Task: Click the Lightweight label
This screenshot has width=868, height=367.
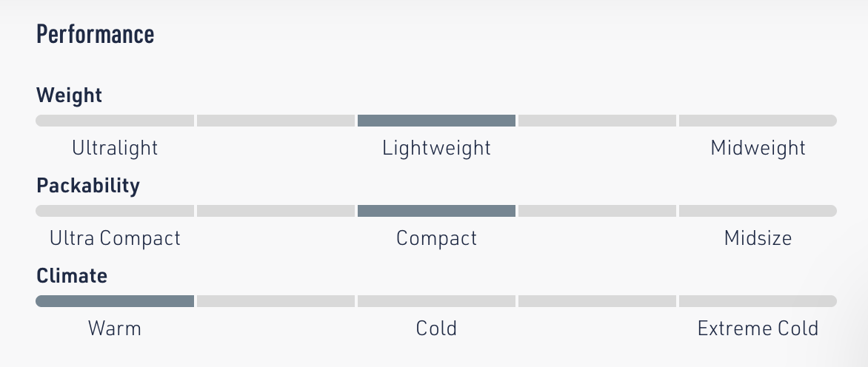Action: coord(436,148)
